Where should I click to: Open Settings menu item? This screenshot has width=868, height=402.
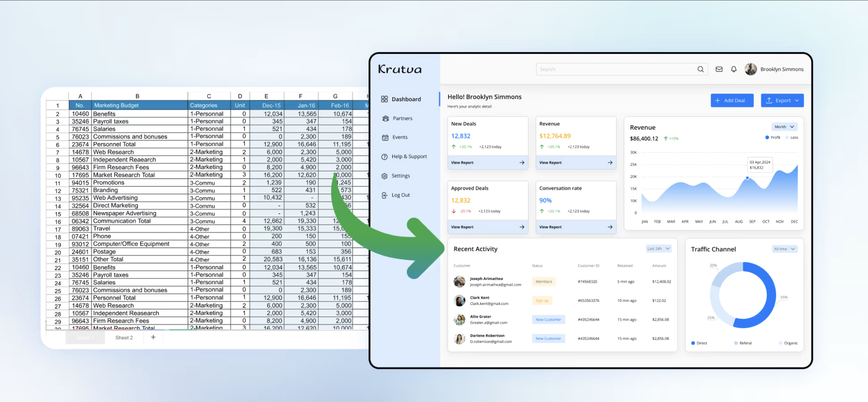pyautogui.click(x=395, y=176)
